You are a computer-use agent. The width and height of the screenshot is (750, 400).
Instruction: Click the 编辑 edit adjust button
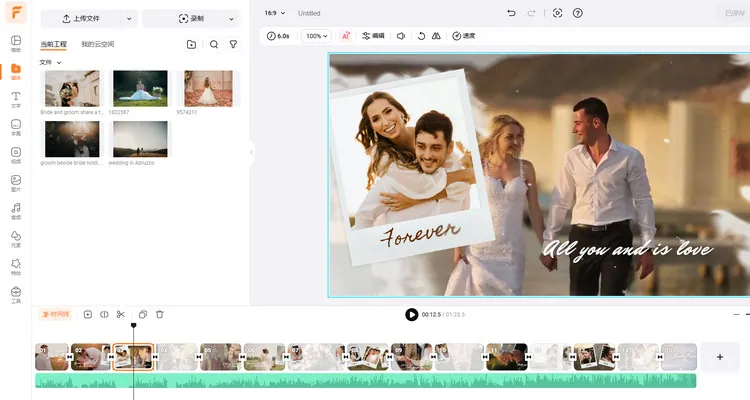[x=373, y=36]
